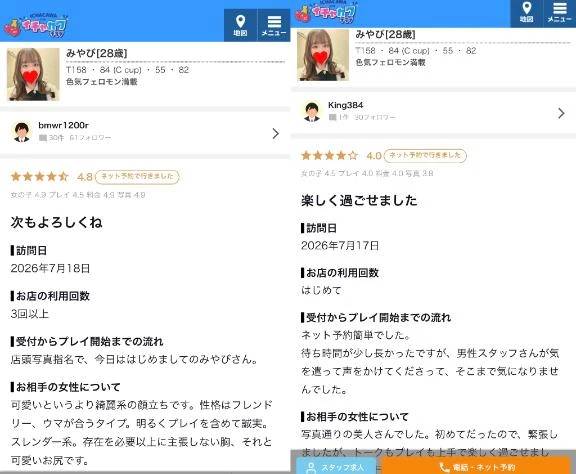The width and height of the screenshot is (576, 474).
Task: Click the orange 電話・ネット予約 button
Action: 477,467
